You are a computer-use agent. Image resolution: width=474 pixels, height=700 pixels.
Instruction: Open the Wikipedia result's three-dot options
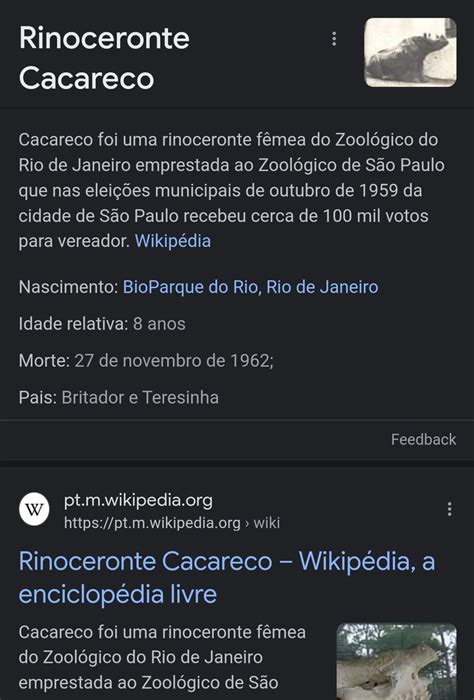click(x=449, y=509)
